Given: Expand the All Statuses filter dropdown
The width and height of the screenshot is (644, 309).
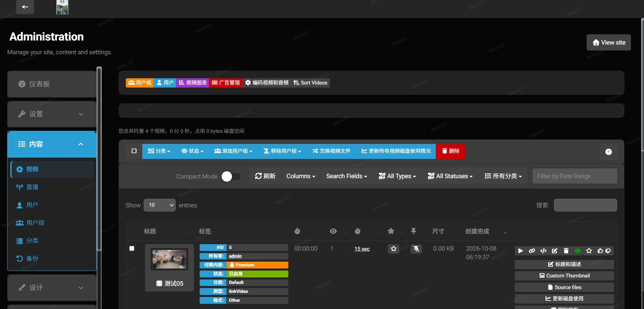Looking at the screenshot, I should [450, 176].
